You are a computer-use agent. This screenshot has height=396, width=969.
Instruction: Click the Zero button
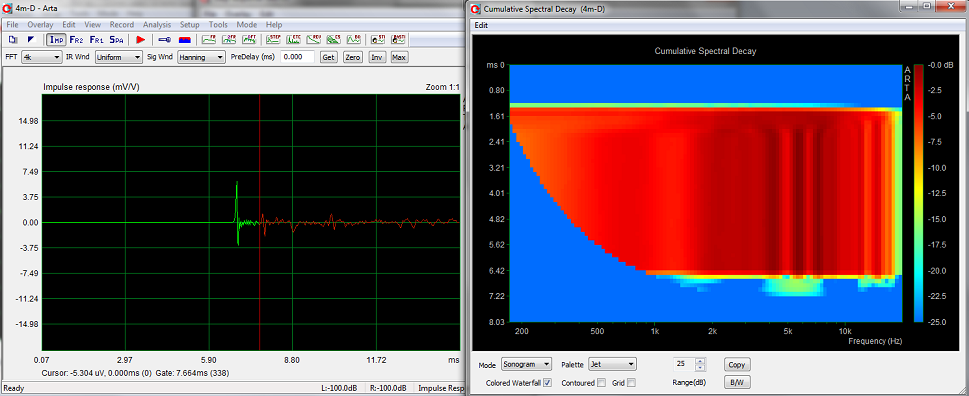[352, 57]
